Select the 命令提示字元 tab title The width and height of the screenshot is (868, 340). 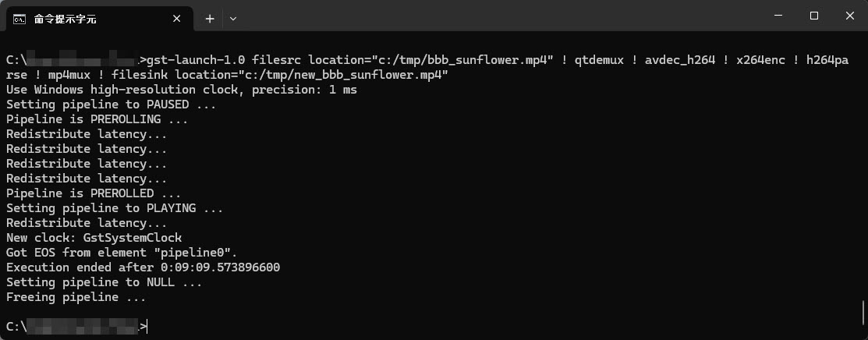(x=65, y=19)
